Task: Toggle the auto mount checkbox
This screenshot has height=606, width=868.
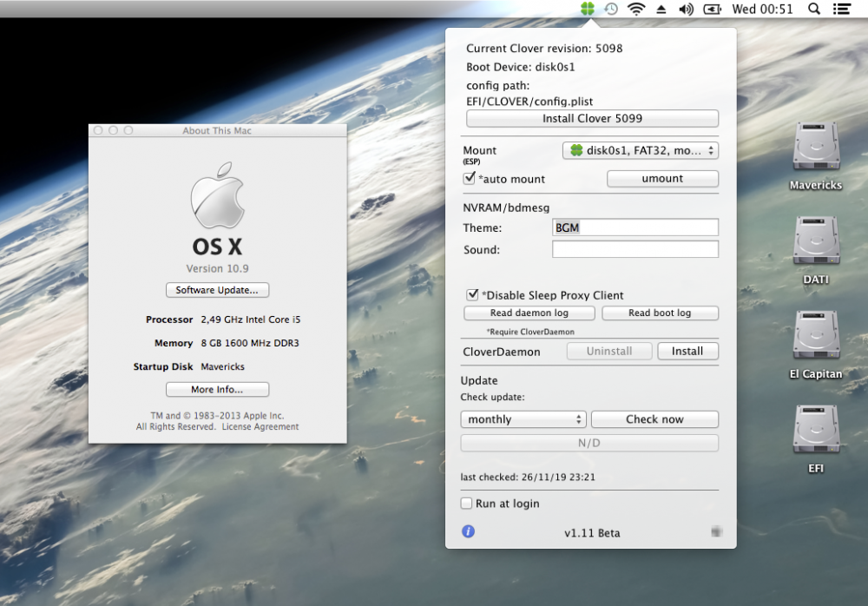Action: tap(470, 178)
